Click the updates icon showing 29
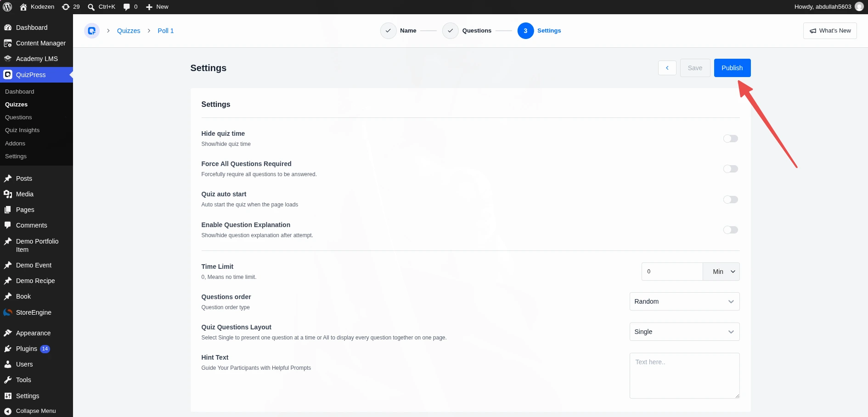The image size is (868, 417). pos(66,7)
